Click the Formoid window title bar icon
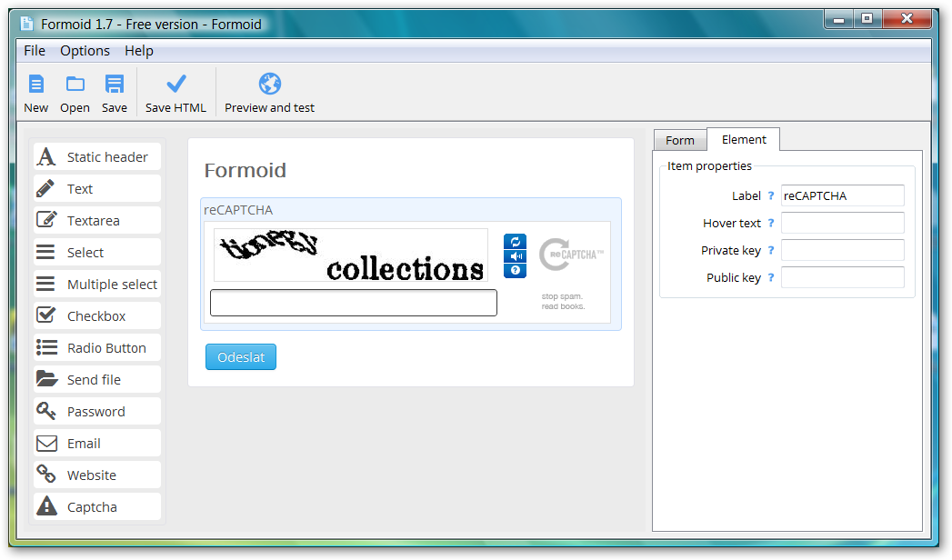This screenshot has width=952, height=560. pos(26,24)
